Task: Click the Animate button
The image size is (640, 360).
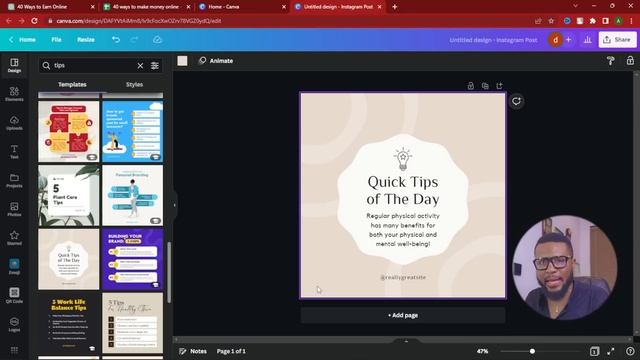Action: [216, 61]
